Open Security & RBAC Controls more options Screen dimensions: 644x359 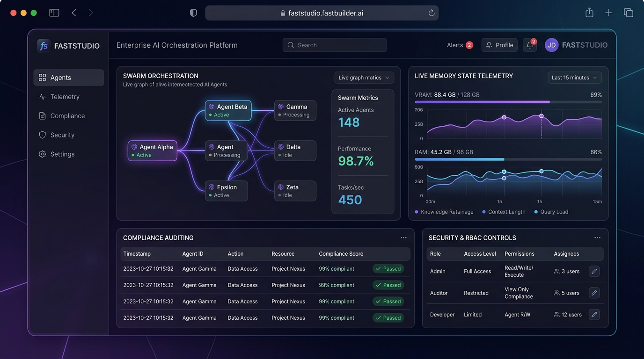pos(597,238)
